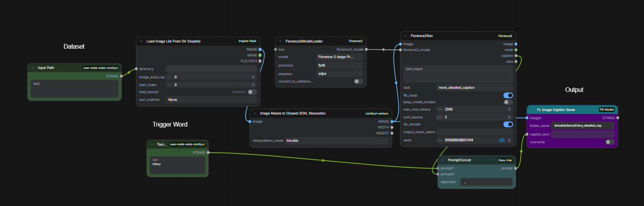Viewport: 644px width, 206px height.
Task: Enable keep_model_loaded toggle
Action: pos(508,102)
